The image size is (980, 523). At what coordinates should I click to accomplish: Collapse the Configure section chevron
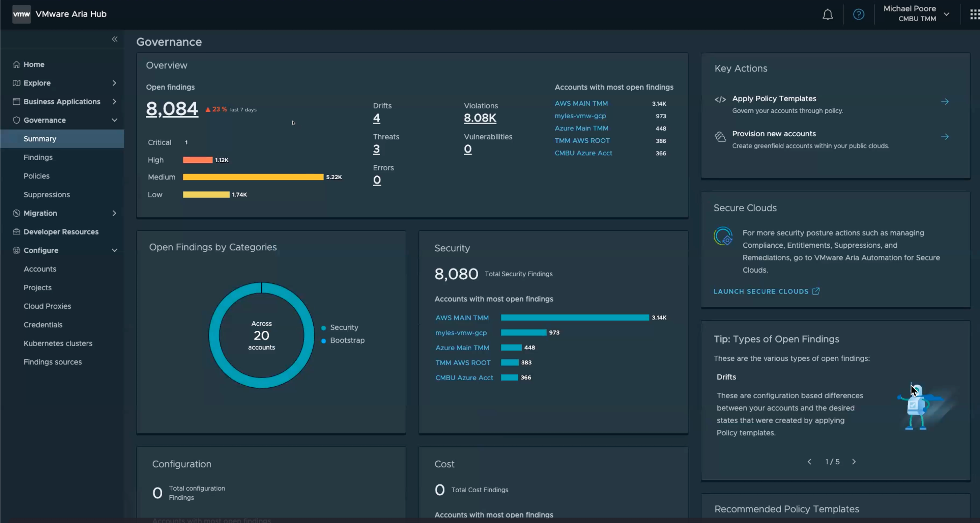114,250
